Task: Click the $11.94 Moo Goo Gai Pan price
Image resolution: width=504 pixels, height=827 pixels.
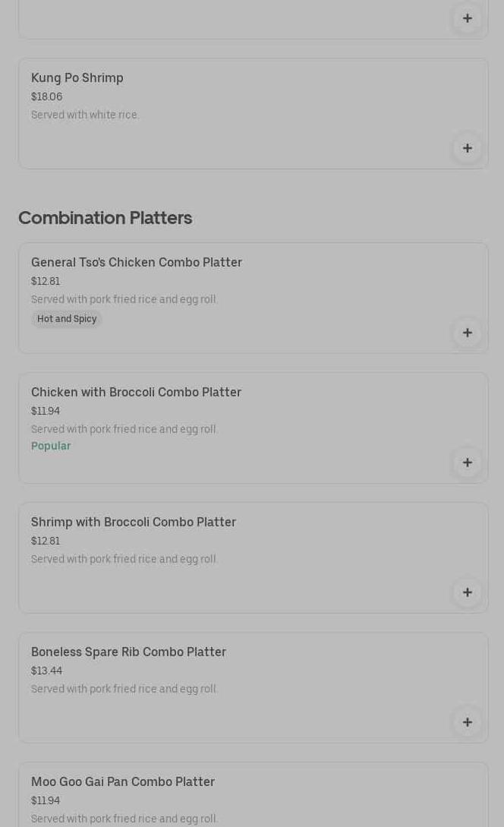Action: click(x=46, y=801)
